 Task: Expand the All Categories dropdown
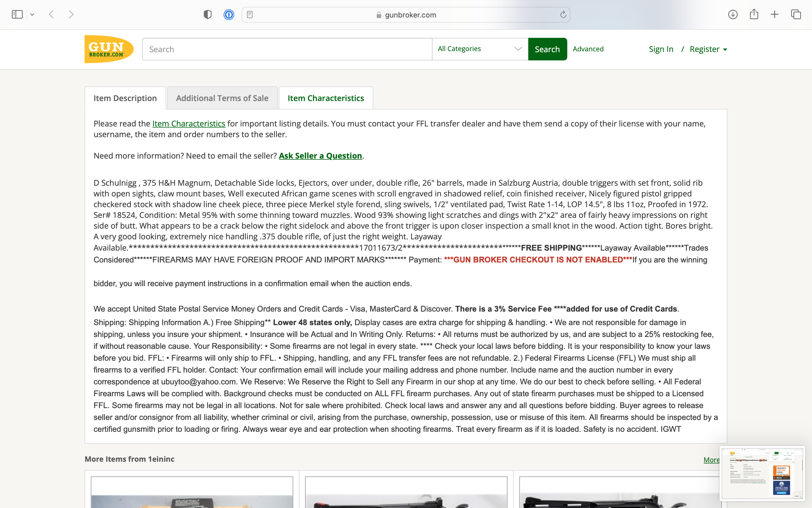click(480, 49)
